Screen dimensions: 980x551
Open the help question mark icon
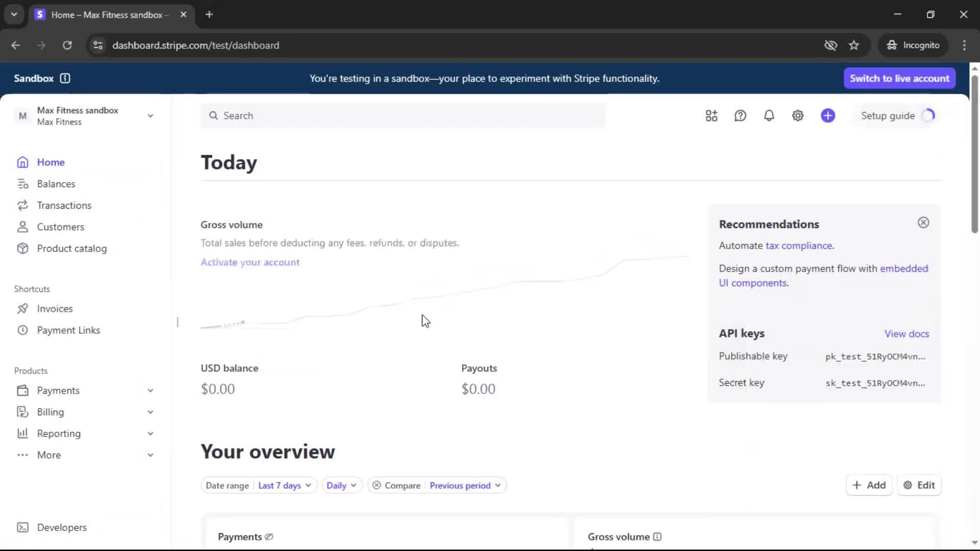tap(740, 116)
